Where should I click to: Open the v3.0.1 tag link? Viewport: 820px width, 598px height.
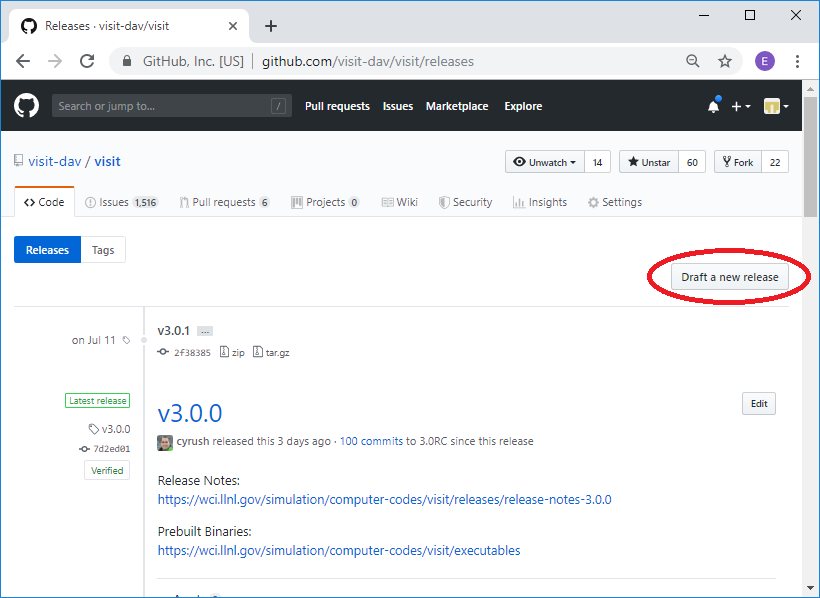coord(174,331)
